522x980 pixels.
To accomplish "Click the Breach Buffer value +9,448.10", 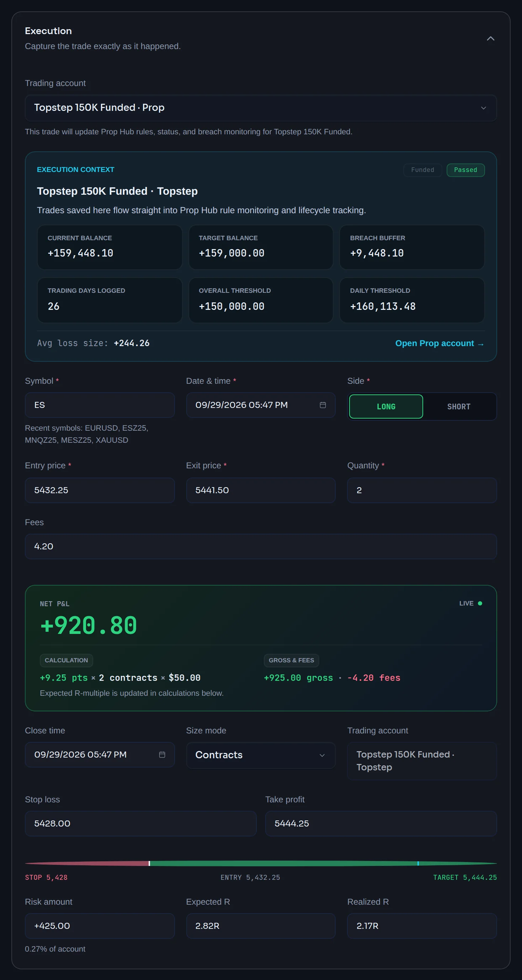I will (x=377, y=253).
